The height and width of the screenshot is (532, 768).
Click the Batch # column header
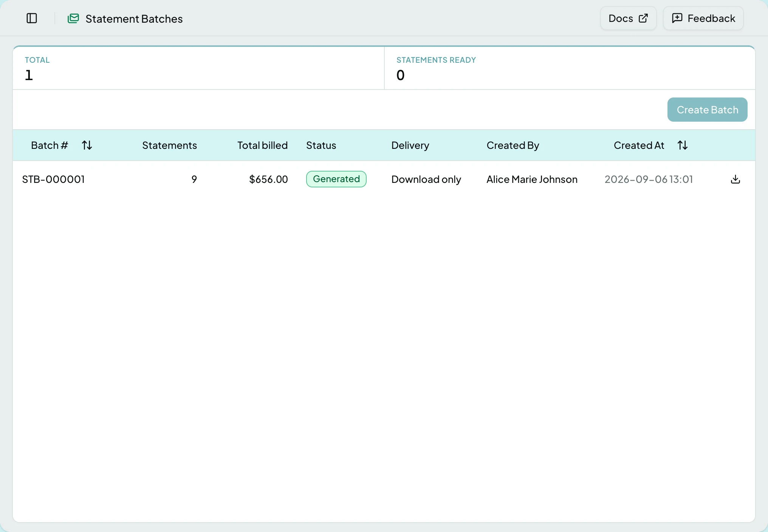50,145
